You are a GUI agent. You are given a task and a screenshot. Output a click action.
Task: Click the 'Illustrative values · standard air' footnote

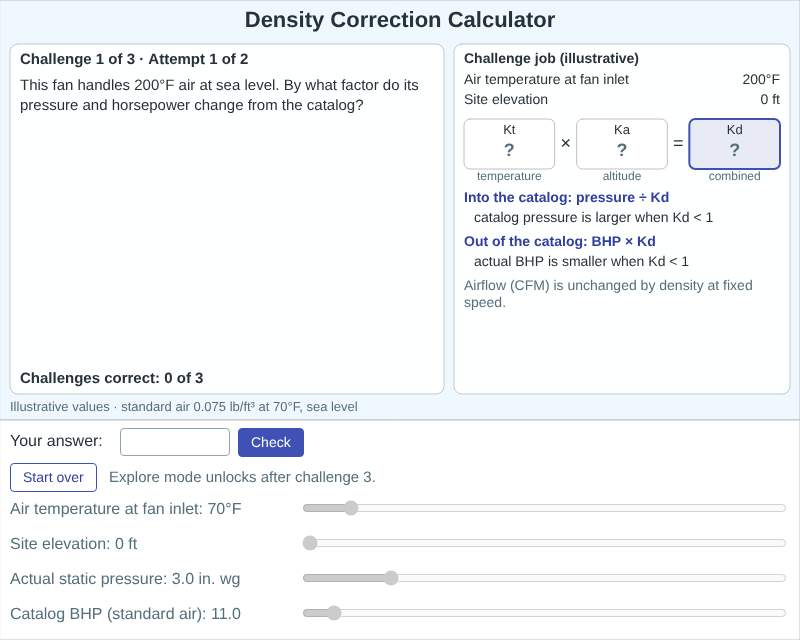(x=184, y=407)
